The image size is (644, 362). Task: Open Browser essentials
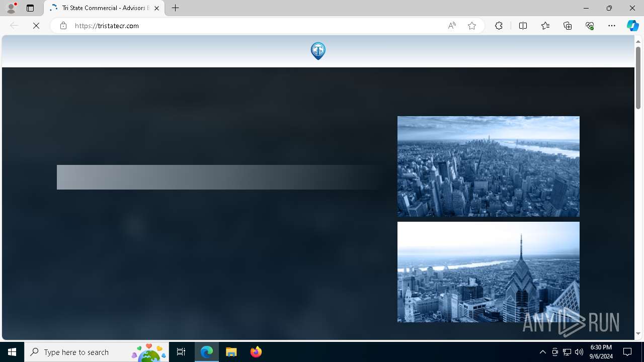click(590, 26)
